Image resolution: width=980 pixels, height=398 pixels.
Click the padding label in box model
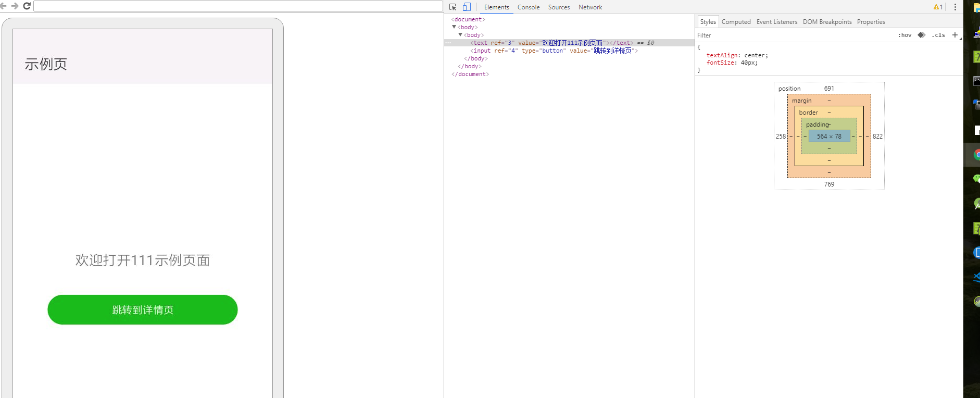pyautogui.click(x=818, y=125)
